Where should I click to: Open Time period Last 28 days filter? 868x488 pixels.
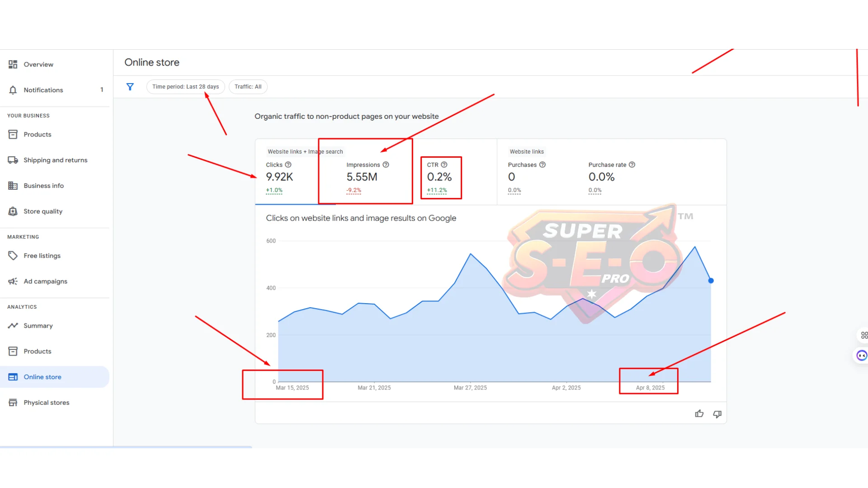point(185,87)
